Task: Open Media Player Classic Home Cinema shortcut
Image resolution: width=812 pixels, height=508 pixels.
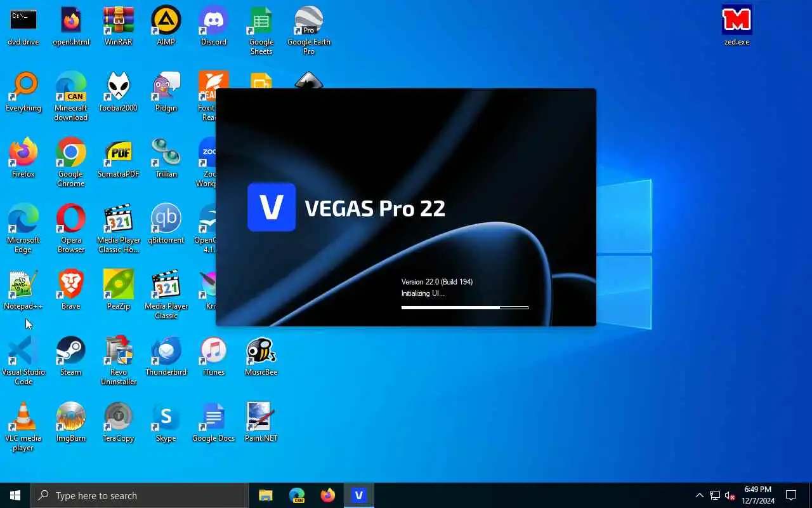Action: pos(119,229)
